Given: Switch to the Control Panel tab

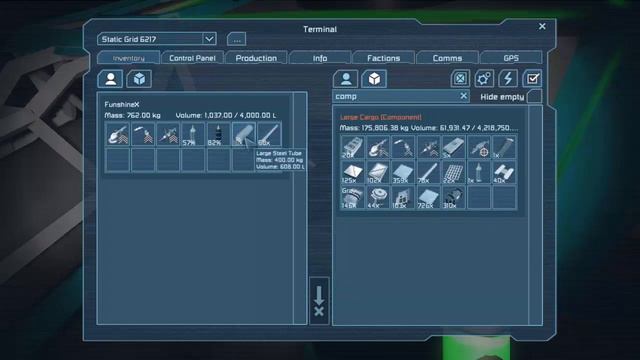Looking at the screenshot, I should point(192,58).
